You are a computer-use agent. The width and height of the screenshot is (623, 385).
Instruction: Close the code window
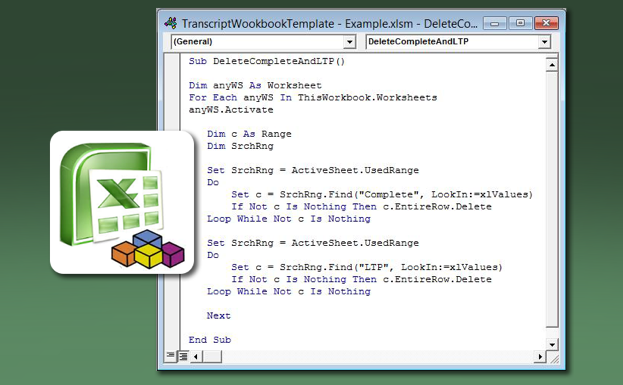click(x=546, y=23)
